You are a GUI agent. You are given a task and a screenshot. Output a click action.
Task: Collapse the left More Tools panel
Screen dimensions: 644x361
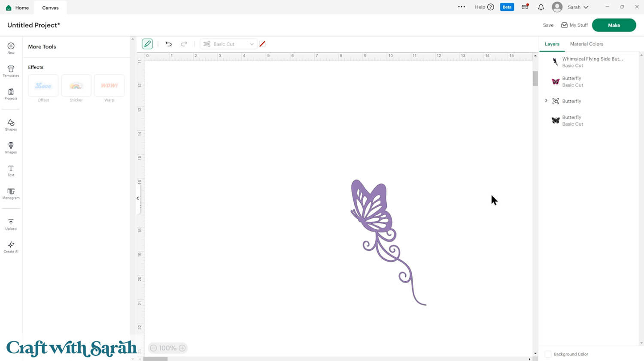click(138, 199)
